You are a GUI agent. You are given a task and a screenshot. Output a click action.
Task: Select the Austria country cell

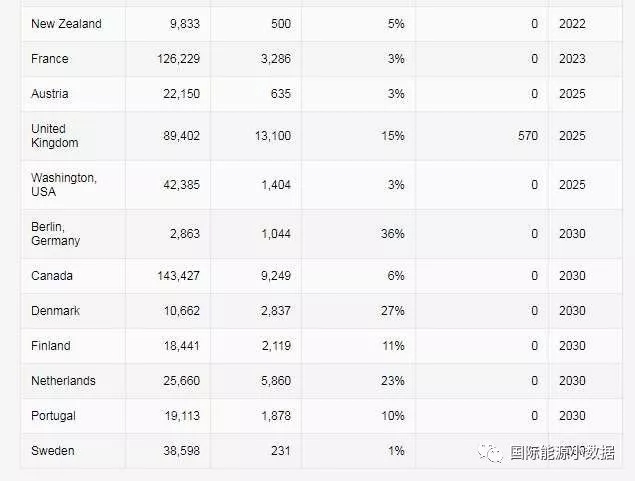[x=50, y=94]
